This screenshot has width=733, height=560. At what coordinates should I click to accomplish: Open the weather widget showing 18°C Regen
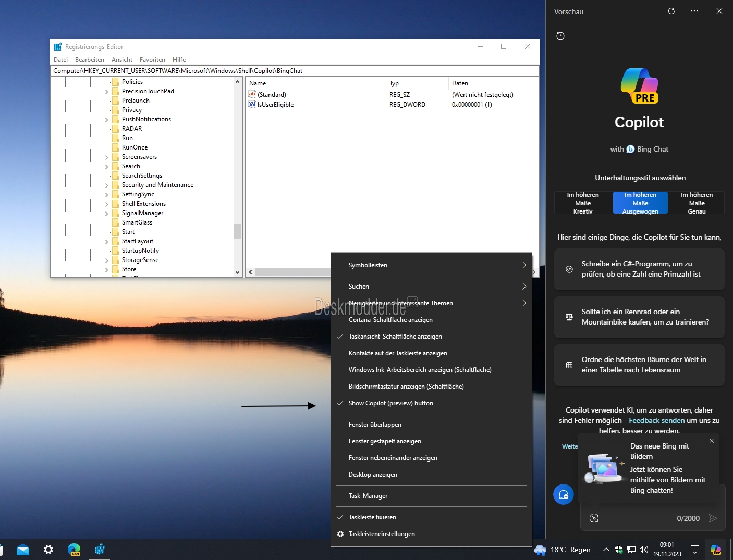pos(563,550)
